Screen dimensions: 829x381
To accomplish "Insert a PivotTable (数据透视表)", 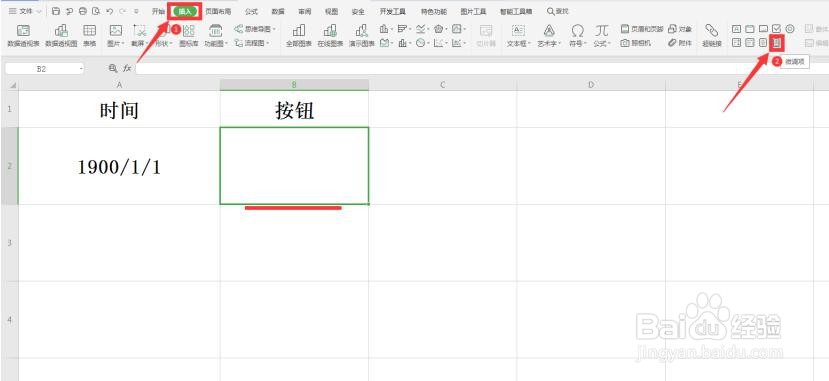I will 23,35.
